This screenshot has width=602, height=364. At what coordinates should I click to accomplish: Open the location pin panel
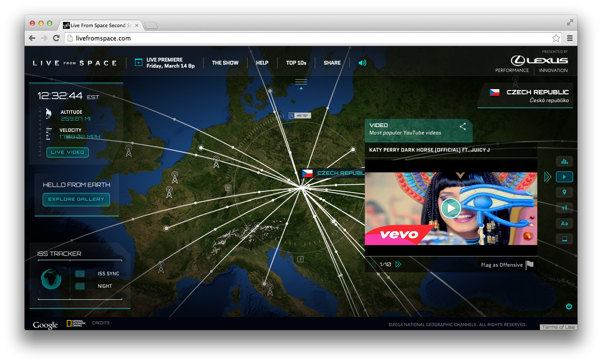(x=564, y=192)
